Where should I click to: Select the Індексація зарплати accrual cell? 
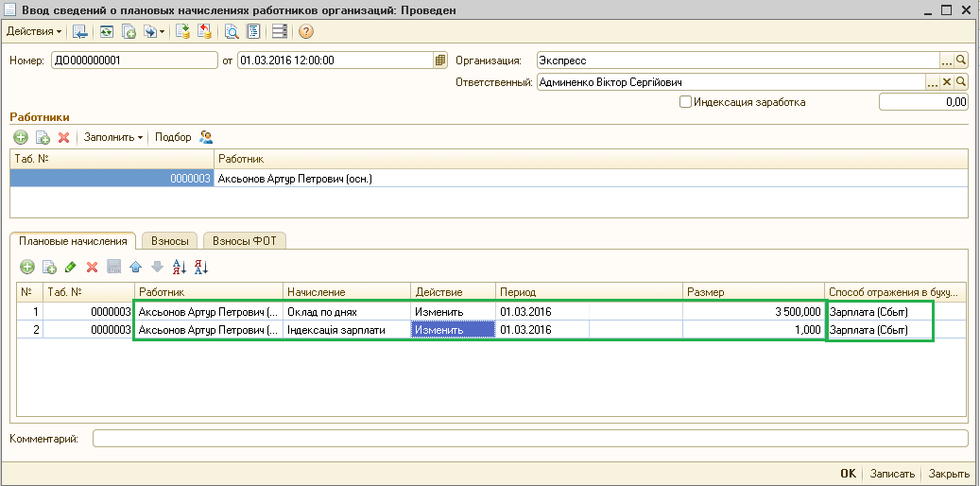(347, 329)
